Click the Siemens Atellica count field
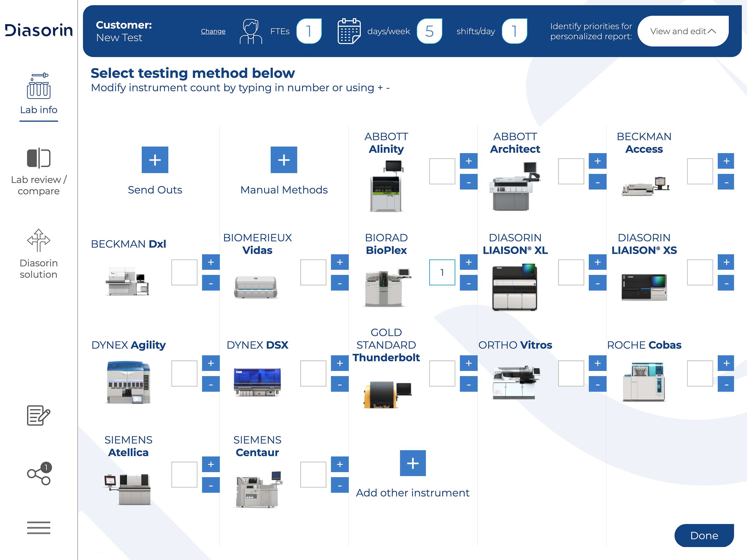747x560 pixels. (x=184, y=474)
